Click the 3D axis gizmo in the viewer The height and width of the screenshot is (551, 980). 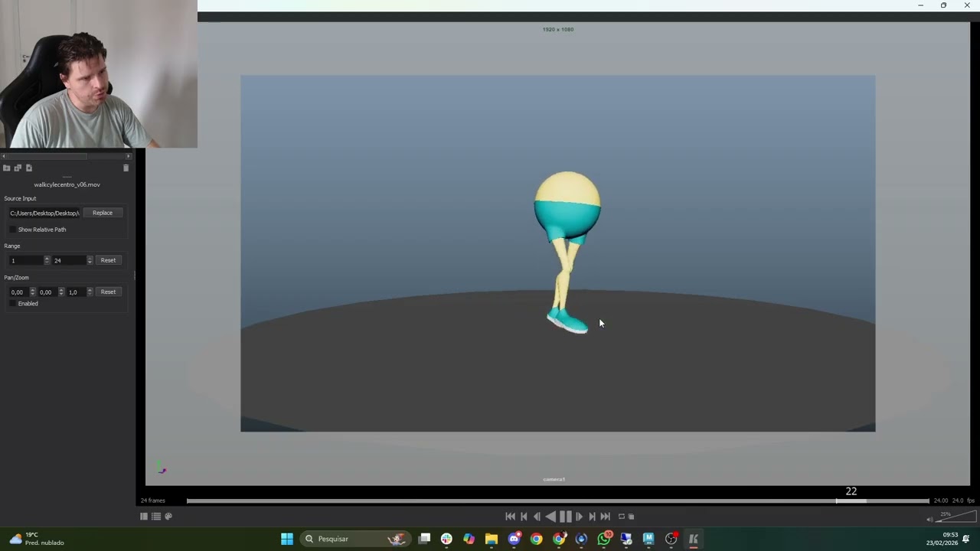click(161, 468)
